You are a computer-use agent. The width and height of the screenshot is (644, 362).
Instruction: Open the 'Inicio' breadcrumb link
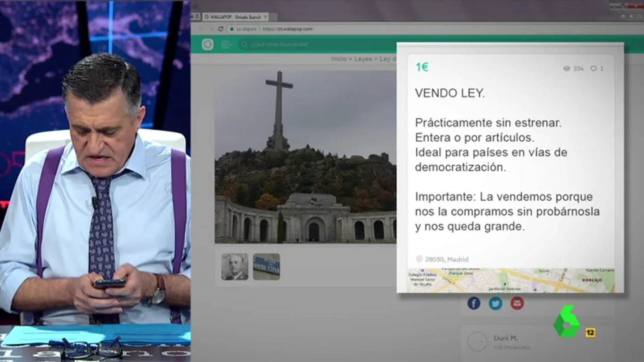339,59
